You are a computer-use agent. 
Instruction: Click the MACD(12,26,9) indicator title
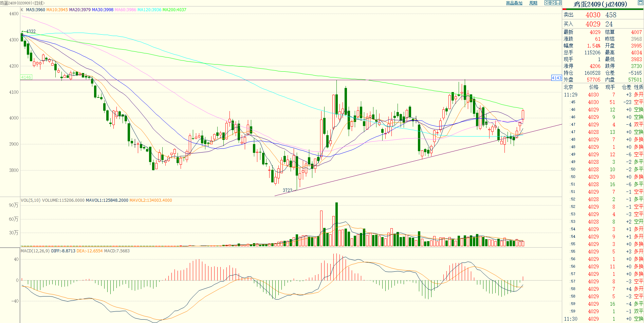point(35,251)
